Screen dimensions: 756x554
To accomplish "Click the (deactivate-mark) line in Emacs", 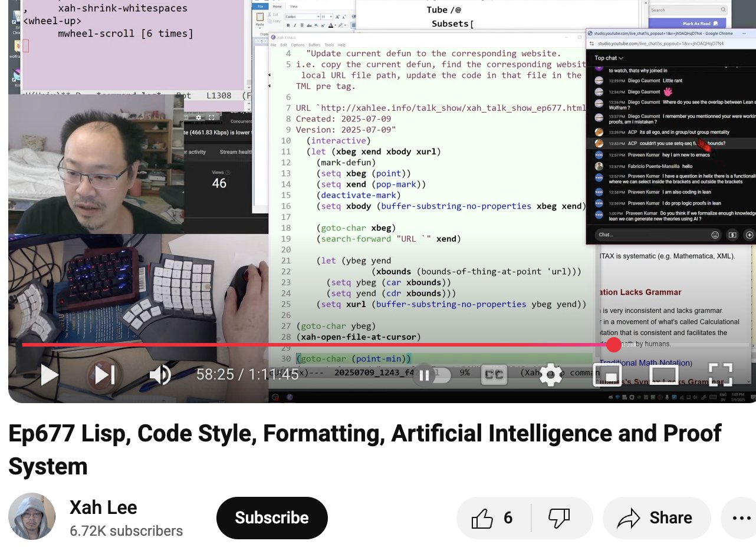I will [358, 195].
